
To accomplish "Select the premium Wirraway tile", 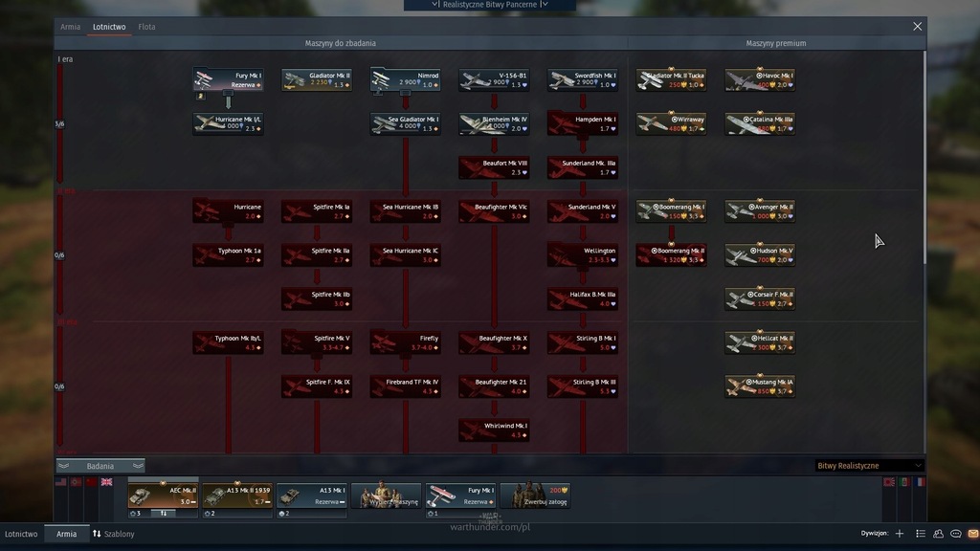I will (671, 123).
